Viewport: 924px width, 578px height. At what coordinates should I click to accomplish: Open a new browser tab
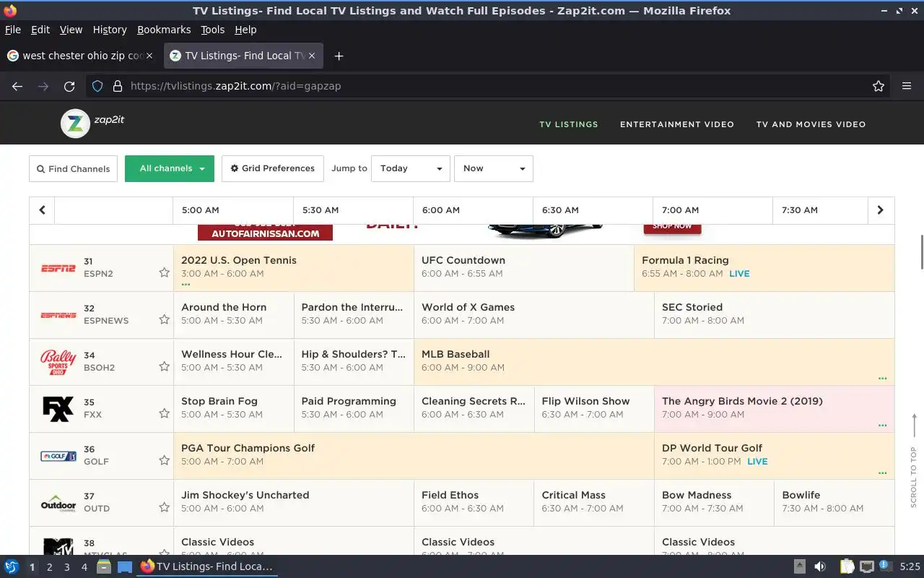[x=339, y=56]
